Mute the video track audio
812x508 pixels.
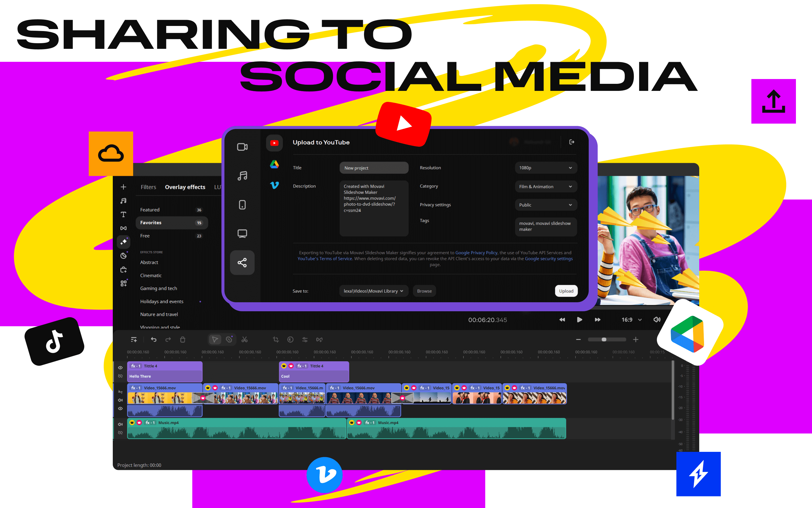click(120, 400)
